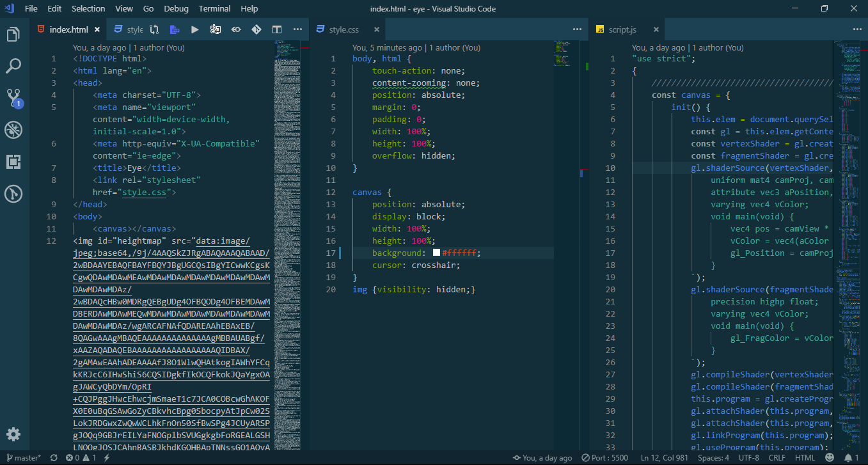Viewport: 868px width, 465px height.
Task: Select the CRLF end-of-line sequence
Action: tap(777, 458)
